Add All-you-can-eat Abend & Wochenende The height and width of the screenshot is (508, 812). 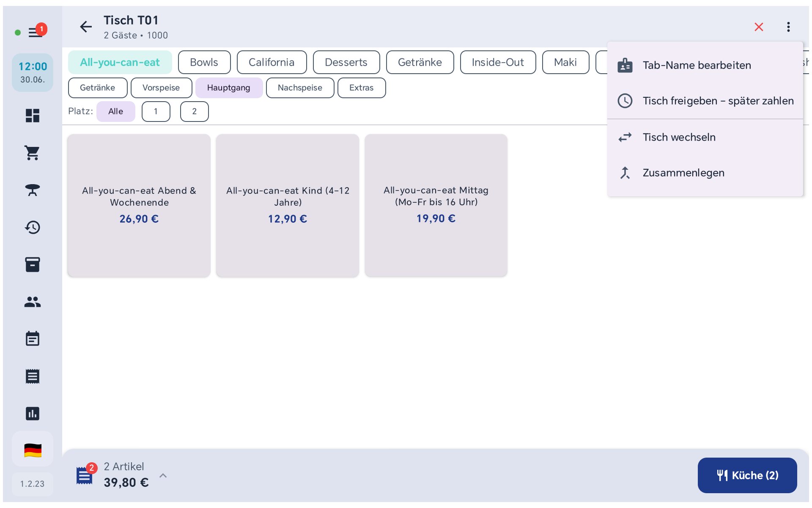(139, 205)
